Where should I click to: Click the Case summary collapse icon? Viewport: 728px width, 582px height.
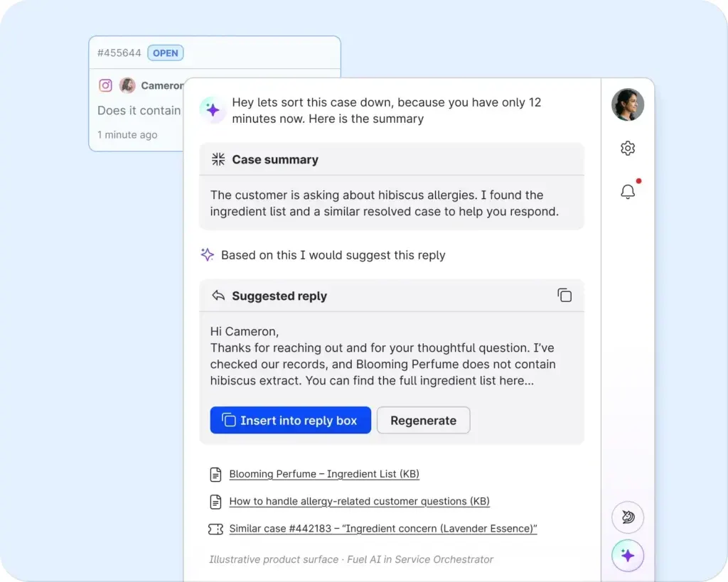(x=218, y=159)
